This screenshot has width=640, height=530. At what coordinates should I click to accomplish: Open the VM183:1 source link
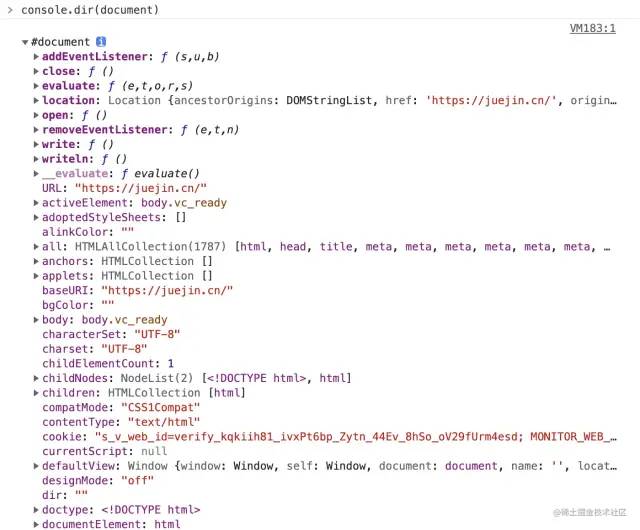(593, 28)
